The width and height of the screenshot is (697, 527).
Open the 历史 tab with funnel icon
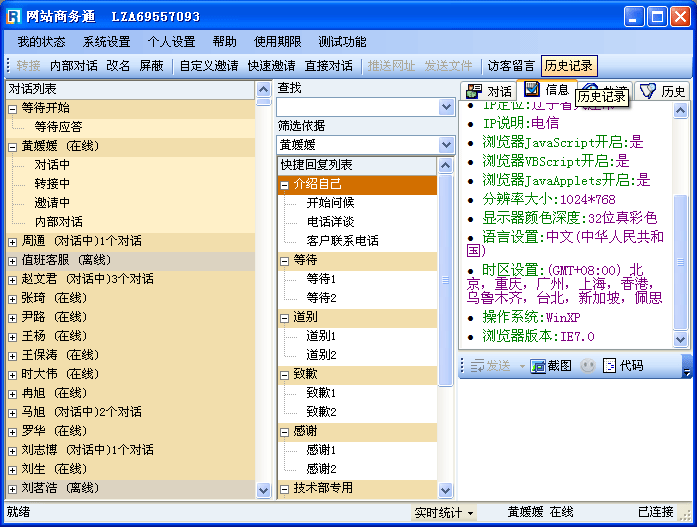click(x=648, y=91)
